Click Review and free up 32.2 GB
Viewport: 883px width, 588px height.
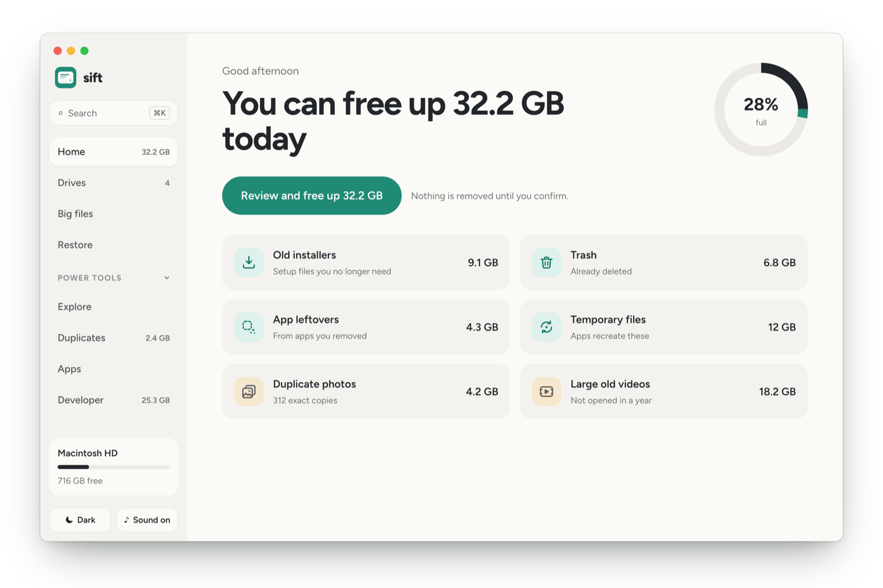pos(312,196)
